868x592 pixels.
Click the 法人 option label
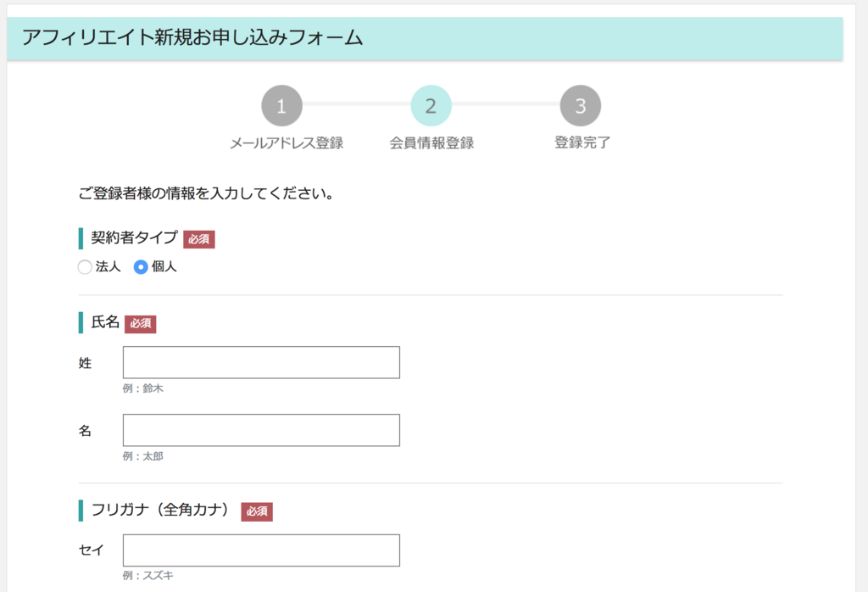[x=108, y=267]
